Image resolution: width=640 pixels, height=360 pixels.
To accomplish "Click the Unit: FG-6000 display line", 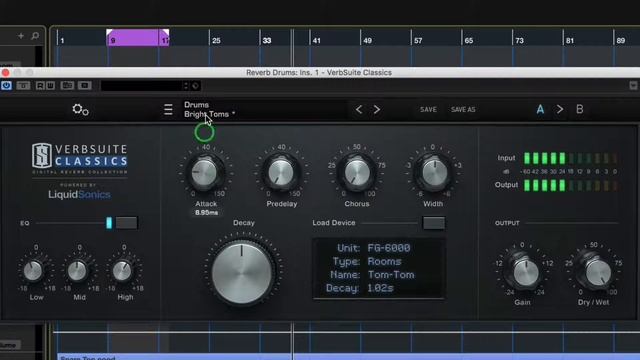I will pos(373,248).
